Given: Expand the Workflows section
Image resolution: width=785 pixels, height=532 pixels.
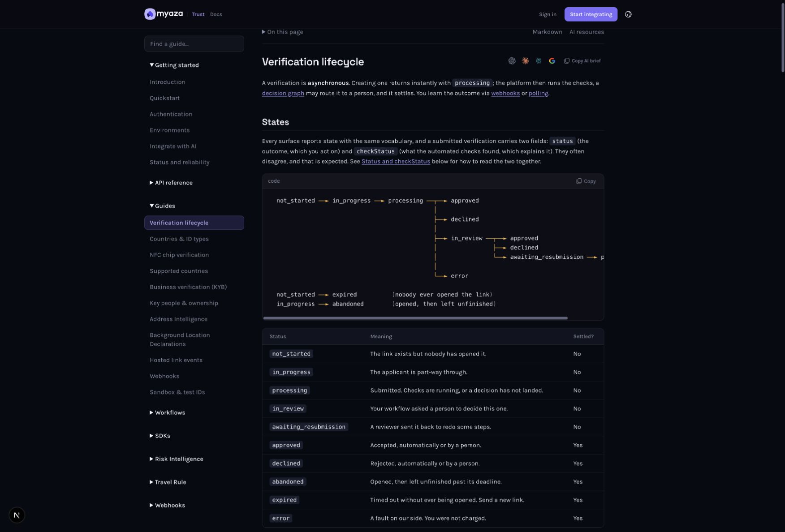Looking at the screenshot, I should coord(167,412).
